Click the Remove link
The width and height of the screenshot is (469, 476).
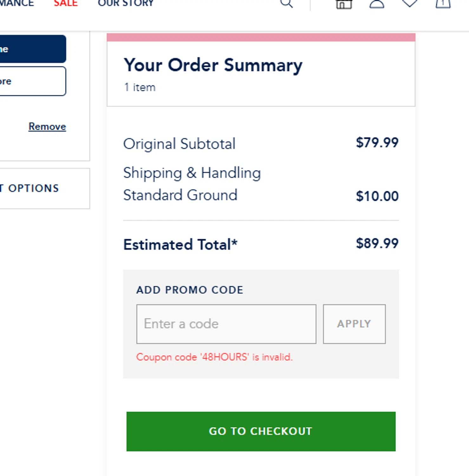47,126
